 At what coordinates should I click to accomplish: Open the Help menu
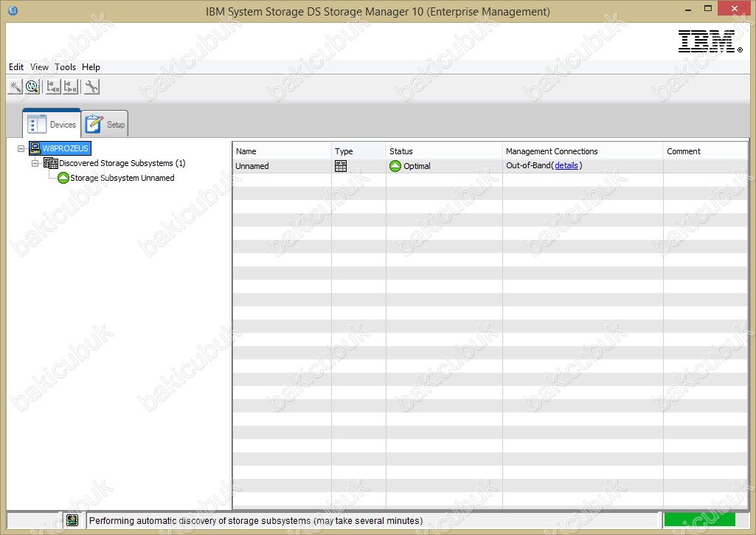[x=91, y=67]
